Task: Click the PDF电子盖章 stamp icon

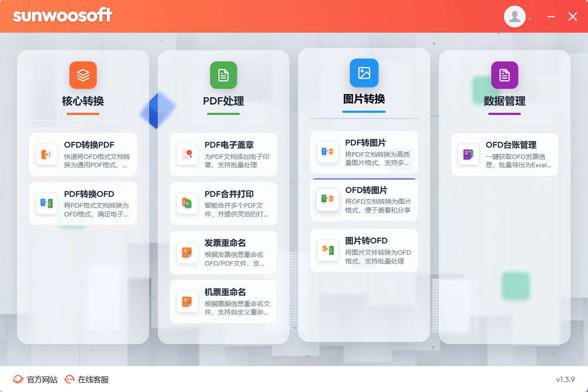Action: 187,154
